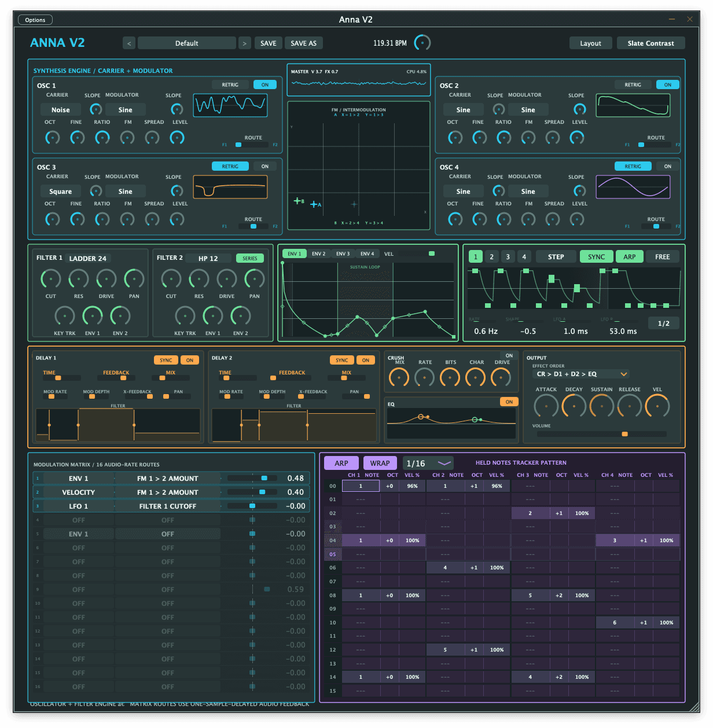
Task: Select LFO tab 4
Action: 524,256
